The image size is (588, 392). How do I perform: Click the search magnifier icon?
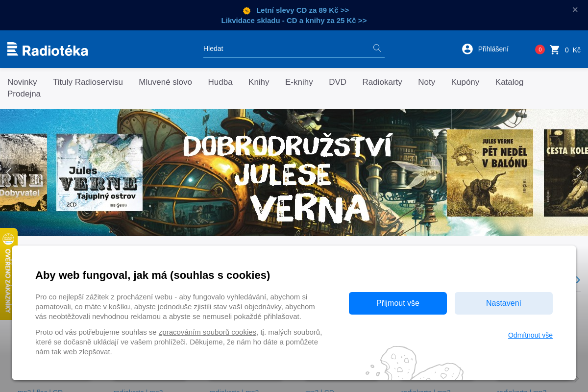pyautogui.click(x=377, y=48)
